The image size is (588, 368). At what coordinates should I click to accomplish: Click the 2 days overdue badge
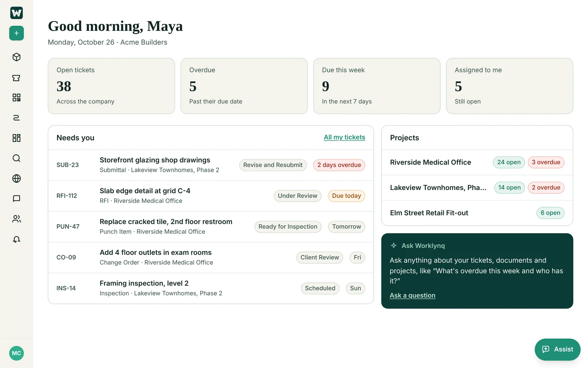pos(339,165)
